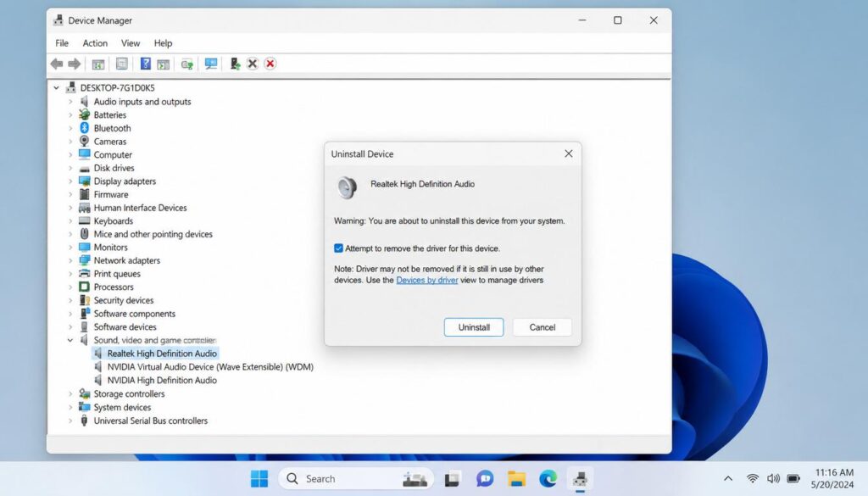The height and width of the screenshot is (496, 868).
Task: Expand the Keyboards category
Action: pyautogui.click(x=70, y=221)
